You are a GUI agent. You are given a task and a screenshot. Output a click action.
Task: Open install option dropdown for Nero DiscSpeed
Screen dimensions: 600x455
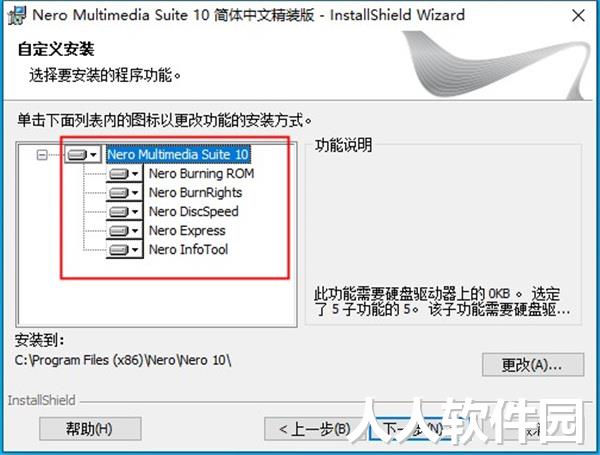tap(124, 212)
